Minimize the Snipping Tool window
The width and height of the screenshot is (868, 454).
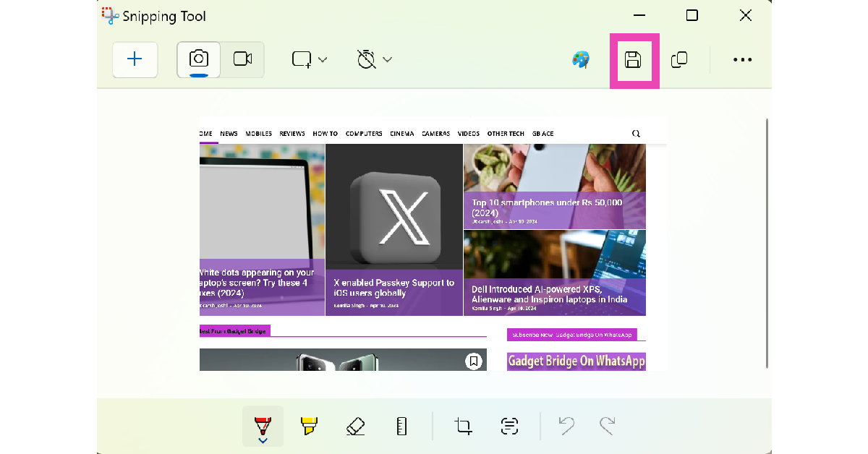(x=639, y=15)
